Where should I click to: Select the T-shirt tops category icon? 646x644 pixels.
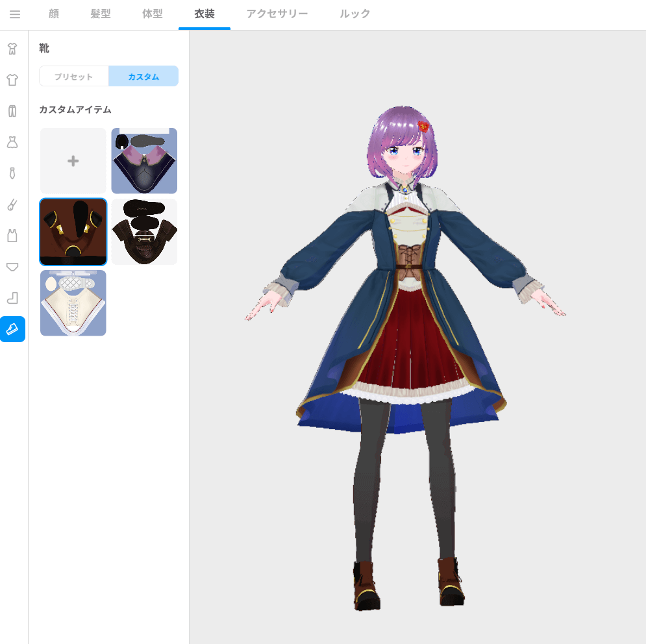coord(12,79)
